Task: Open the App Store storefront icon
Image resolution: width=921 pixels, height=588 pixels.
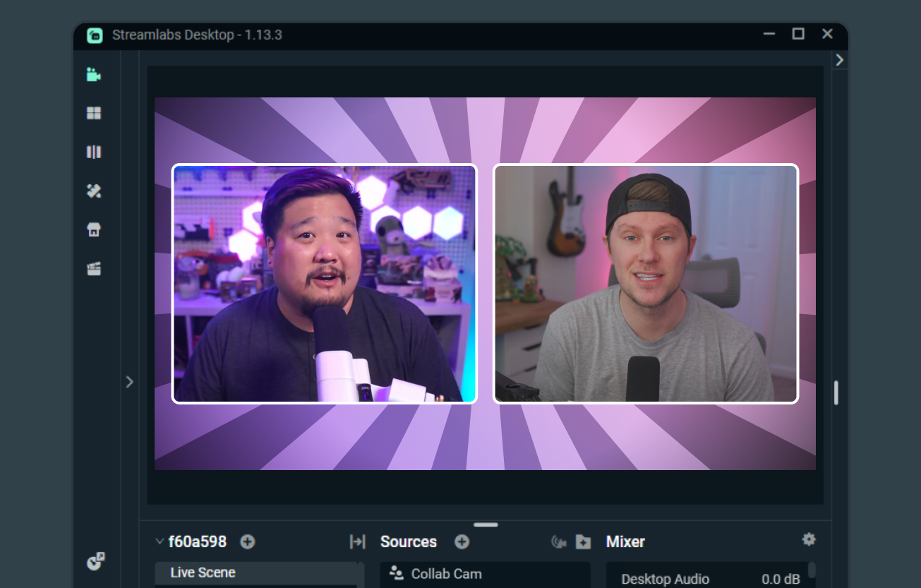Action: (x=94, y=229)
